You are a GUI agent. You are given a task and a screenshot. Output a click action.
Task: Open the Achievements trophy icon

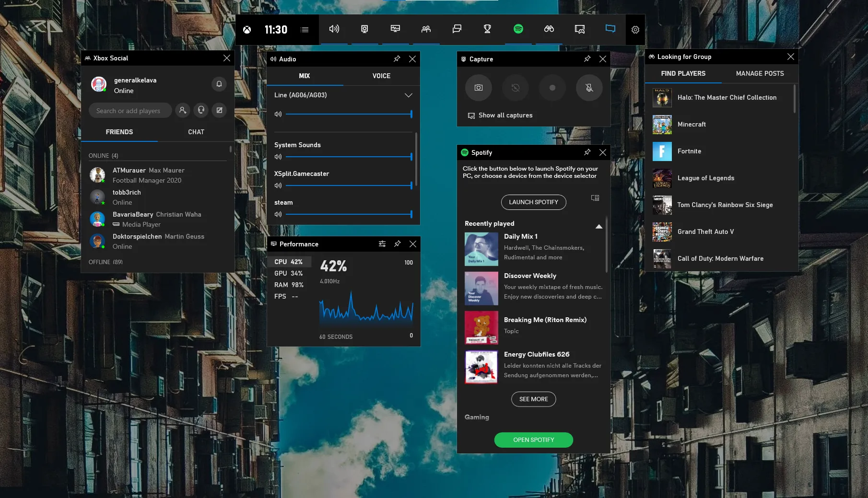488,29
